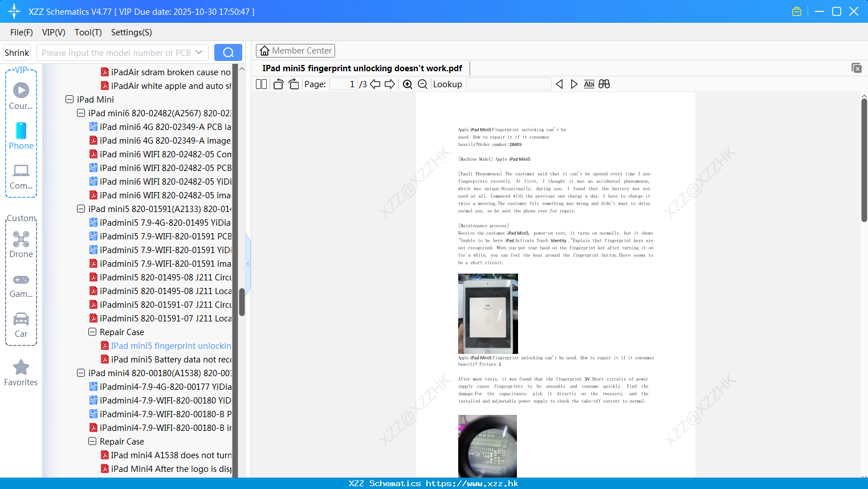Screen dimensions: 868x489
Task: Open IPad Mini4 After the logo is displayed case
Action: pos(166,468)
